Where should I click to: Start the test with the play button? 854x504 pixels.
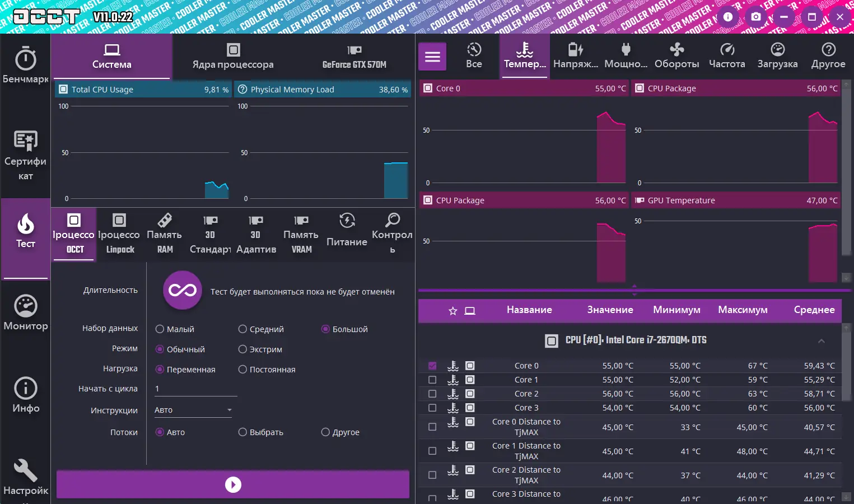(233, 484)
